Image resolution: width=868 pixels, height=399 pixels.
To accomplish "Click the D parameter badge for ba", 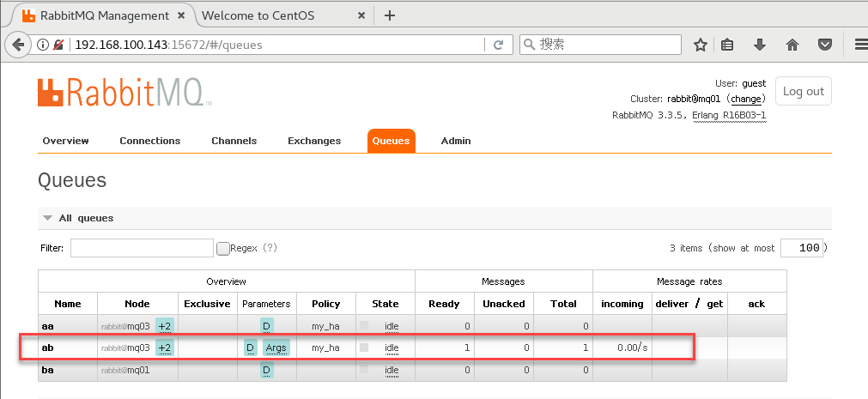I will click(266, 370).
